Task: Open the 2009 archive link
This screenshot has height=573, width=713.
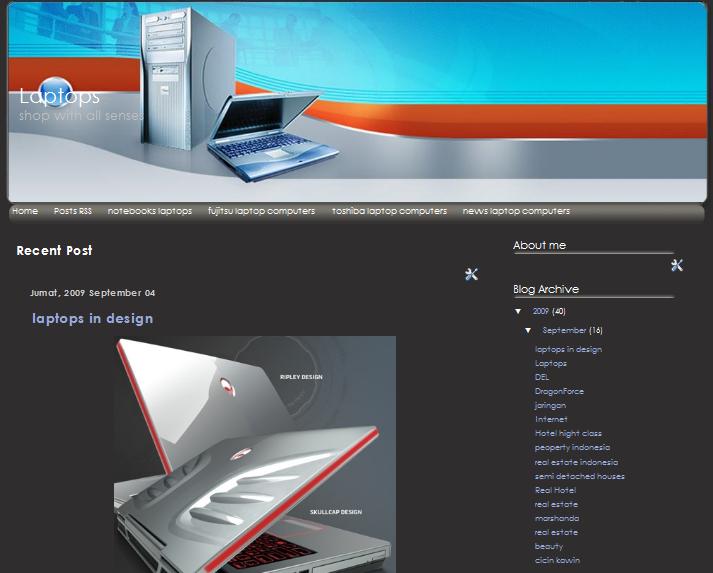Action: [x=541, y=312]
